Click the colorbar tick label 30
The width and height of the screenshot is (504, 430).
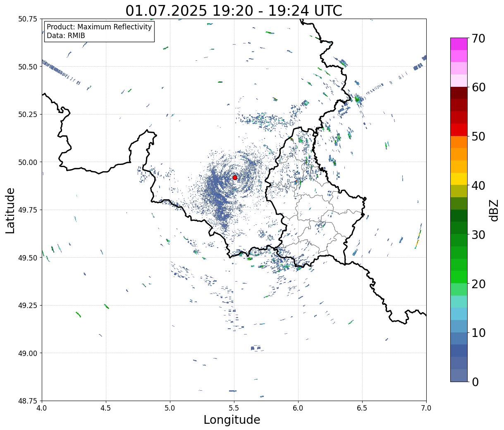[478, 234]
